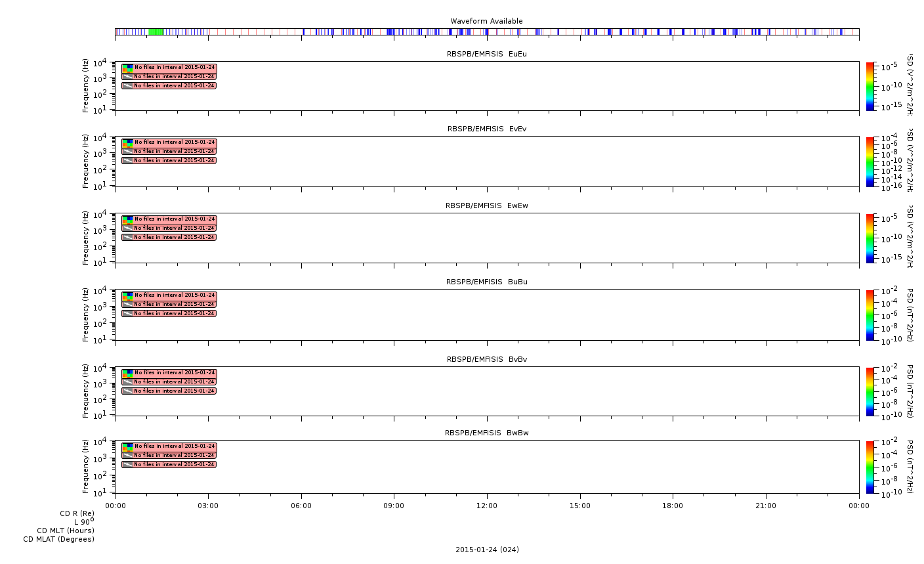Click the gray line icon in EuEu's second message

click(x=127, y=77)
